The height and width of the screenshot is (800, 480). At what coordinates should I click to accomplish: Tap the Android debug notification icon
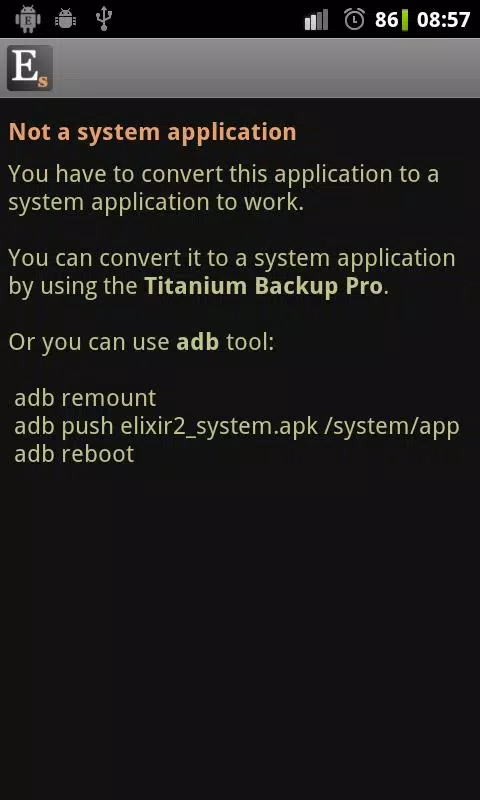click(65, 19)
